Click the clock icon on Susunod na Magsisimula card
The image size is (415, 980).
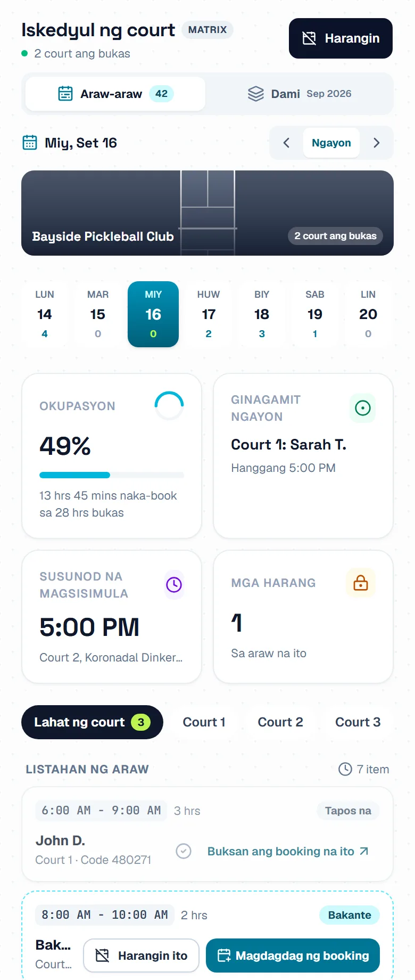click(174, 585)
